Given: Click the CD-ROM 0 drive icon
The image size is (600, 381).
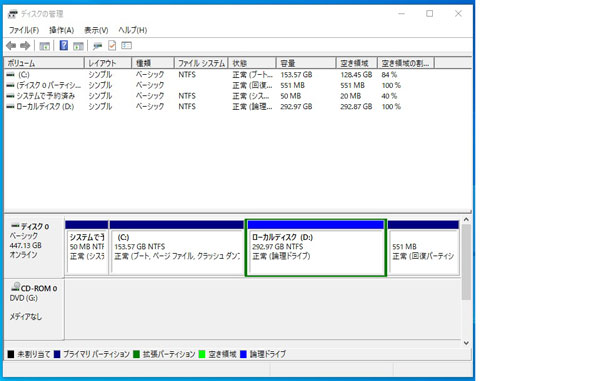Looking at the screenshot, I should 16,287.
